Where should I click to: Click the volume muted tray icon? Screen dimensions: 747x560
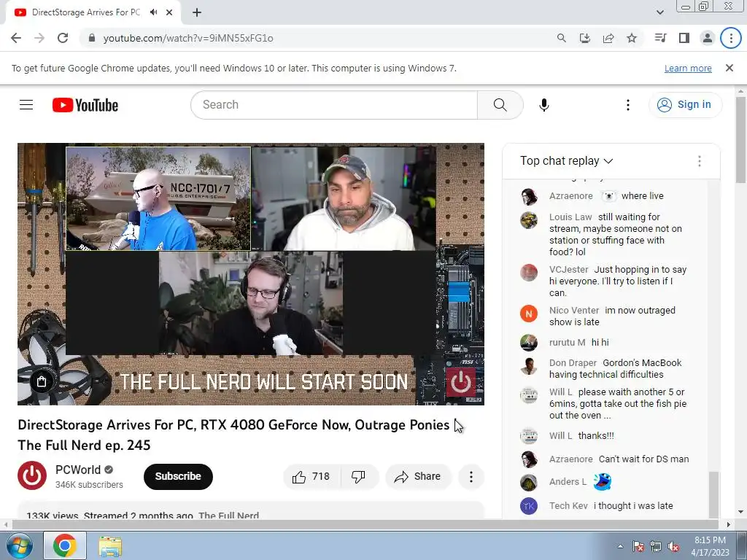pyautogui.click(x=673, y=546)
